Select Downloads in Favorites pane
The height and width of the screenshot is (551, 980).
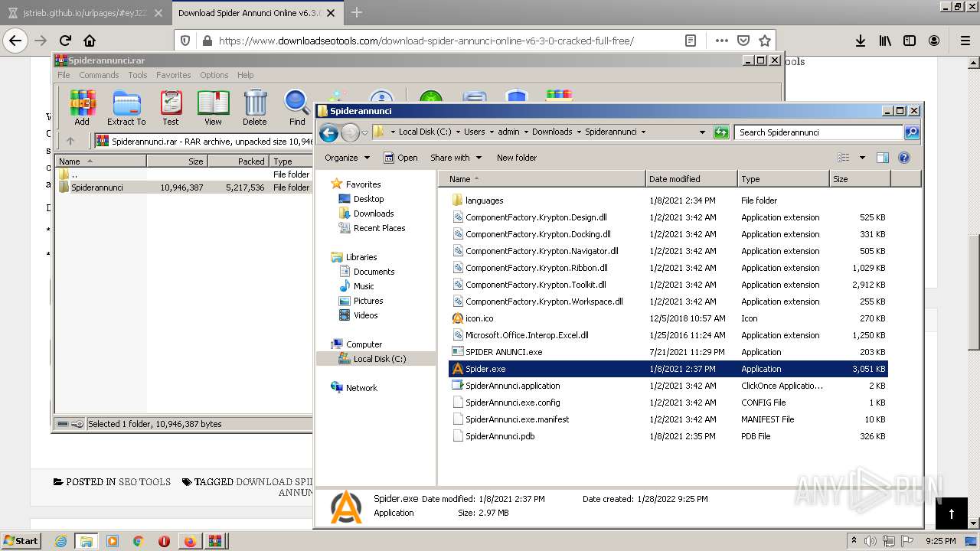point(374,214)
